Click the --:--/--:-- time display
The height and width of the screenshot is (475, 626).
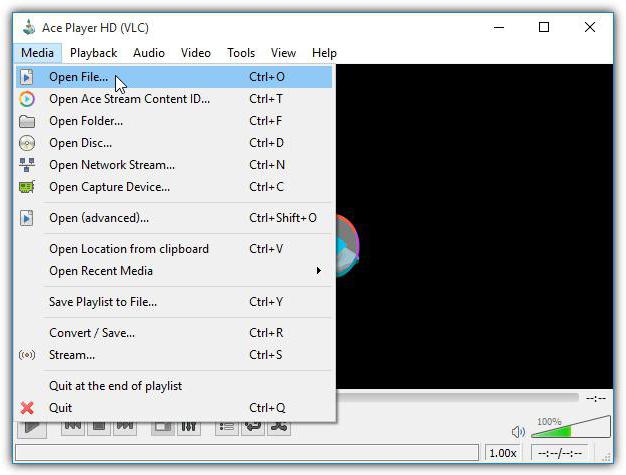coord(559,453)
